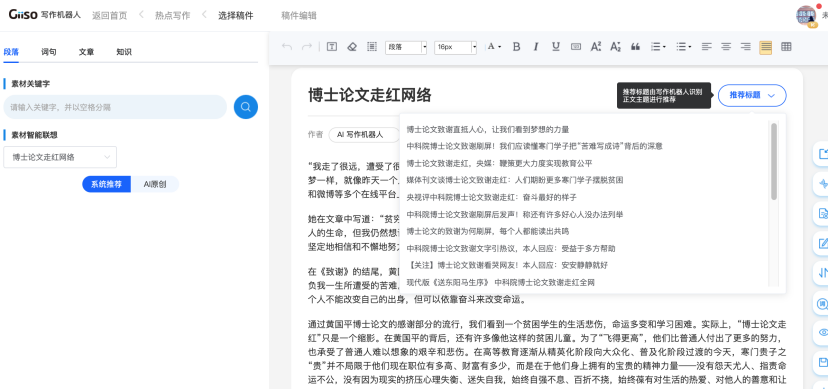This screenshot has width=829, height=389.
Task: Choose title starting 现代版《送东阳马生序》
Action: pos(500,282)
